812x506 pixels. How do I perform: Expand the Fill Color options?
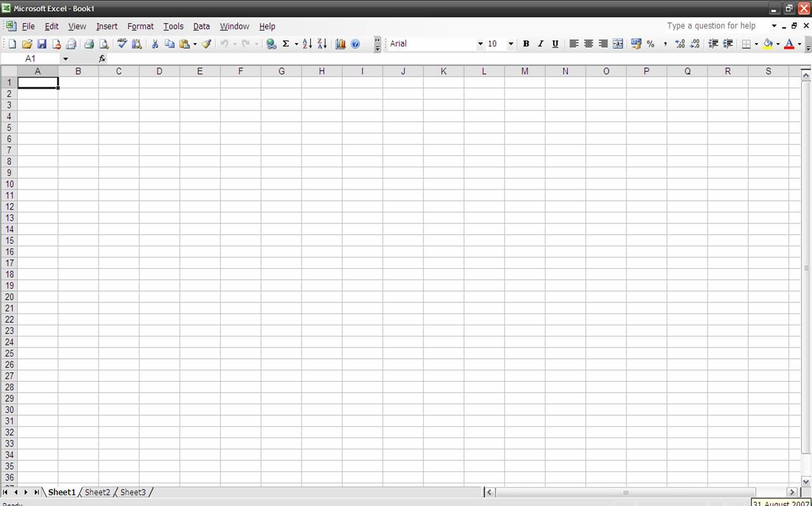tap(778, 44)
